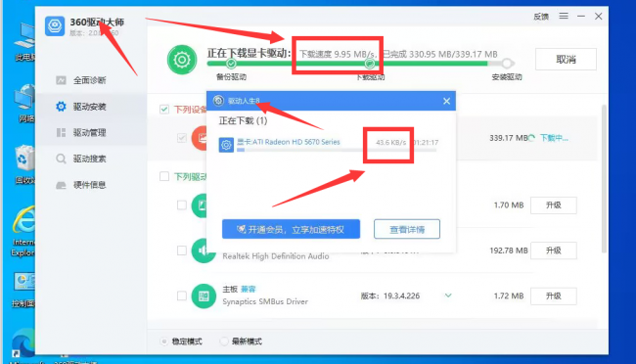Check the Synaptics SMBus Driver checkbox
This screenshot has width=636, height=364.
click(x=182, y=296)
